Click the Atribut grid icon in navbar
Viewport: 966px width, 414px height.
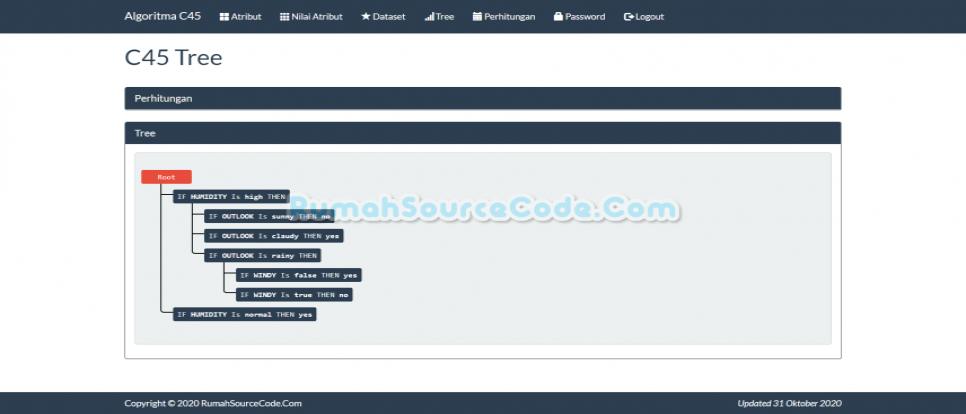[x=224, y=17]
